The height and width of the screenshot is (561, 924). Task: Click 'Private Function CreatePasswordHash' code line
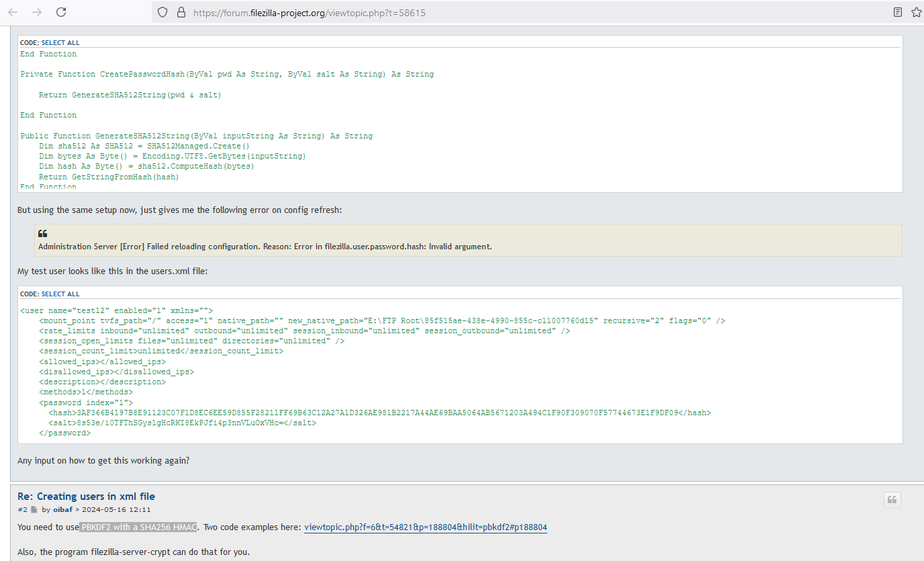click(227, 74)
